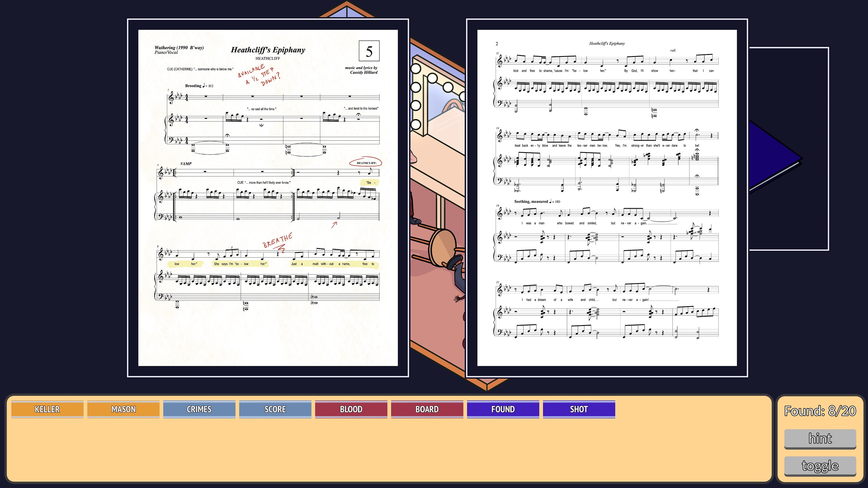Select the MASON word tile
Image resolution: width=868 pixels, height=488 pixels.
(123, 409)
